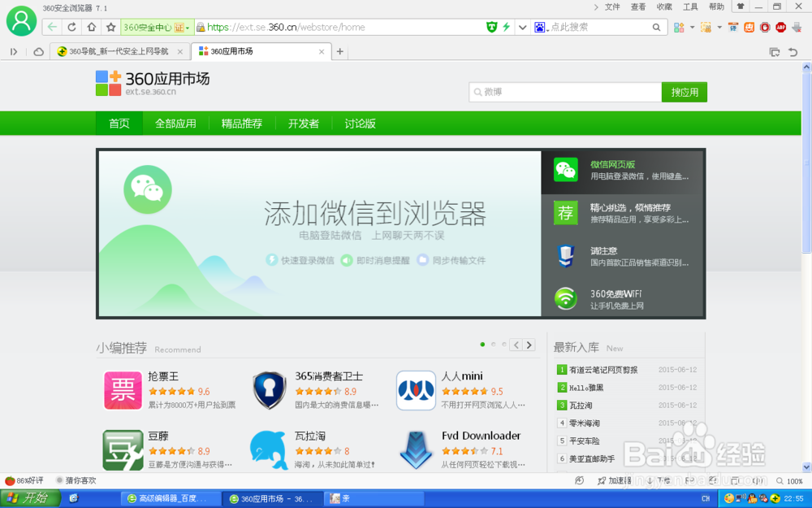Click the cloud sync icon by tabs

tap(38, 52)
